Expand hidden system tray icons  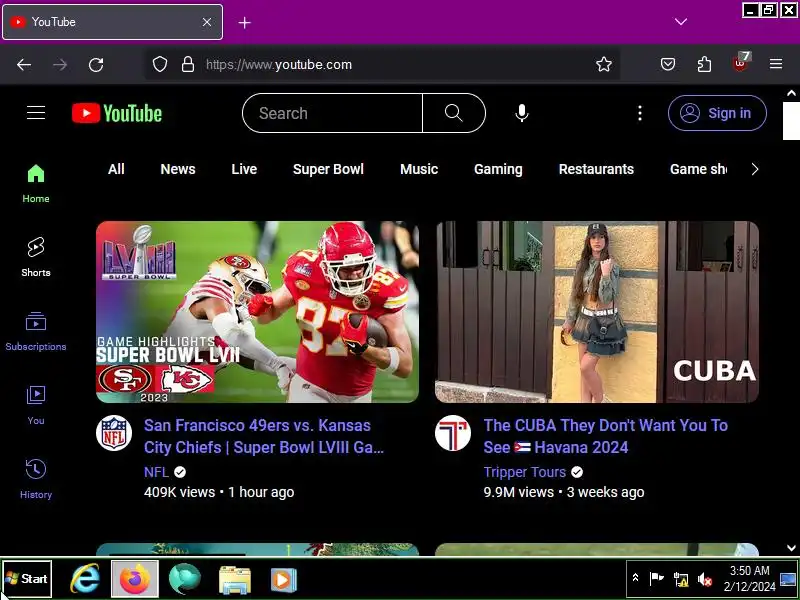pos(636,578)
